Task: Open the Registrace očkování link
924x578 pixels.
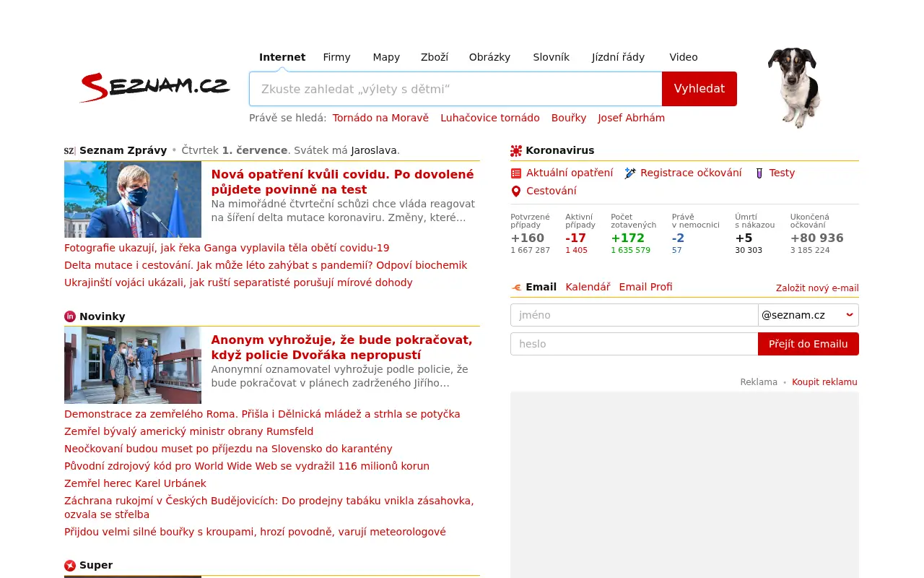Action: (x=691, y=173)
